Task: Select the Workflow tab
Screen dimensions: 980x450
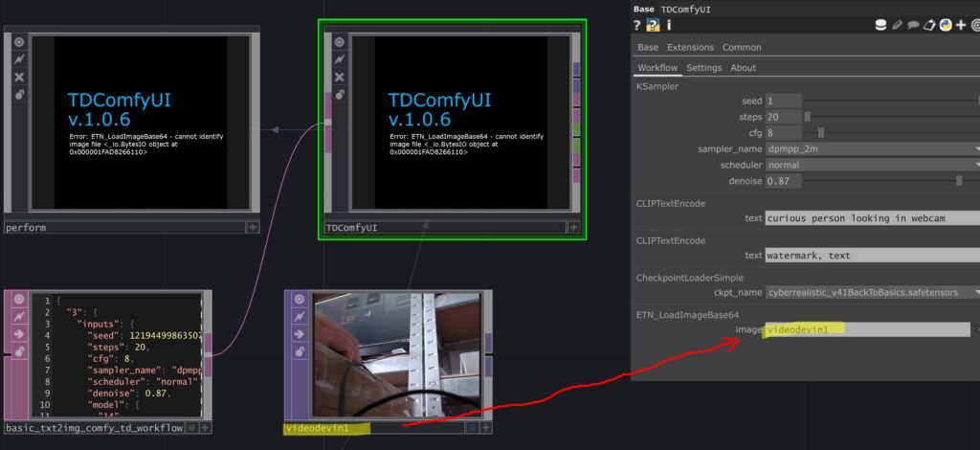Action: pos(657,67)
